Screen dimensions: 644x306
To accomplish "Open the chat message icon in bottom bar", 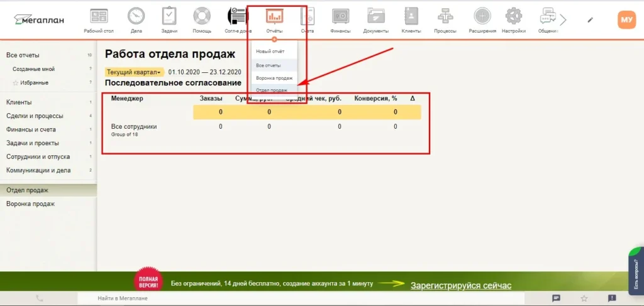I will pyautogui.click(x=557, y=298).
